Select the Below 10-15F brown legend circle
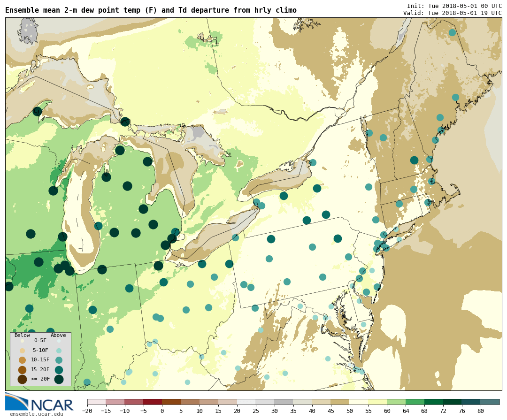Viewport: 507px width, 420px height. tap(23, 360)
